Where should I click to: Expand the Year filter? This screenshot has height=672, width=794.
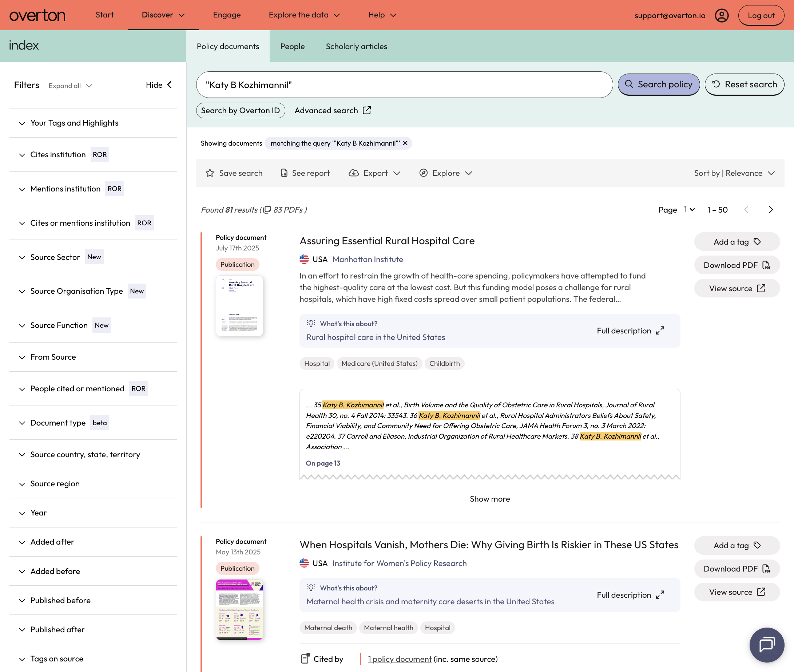pyautogui.click(x=93, y=513)
